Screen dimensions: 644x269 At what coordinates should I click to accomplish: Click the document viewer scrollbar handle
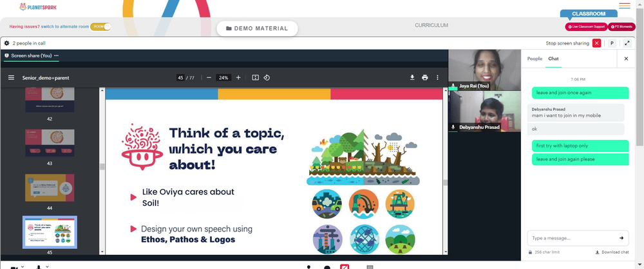[x=445, y=183]
